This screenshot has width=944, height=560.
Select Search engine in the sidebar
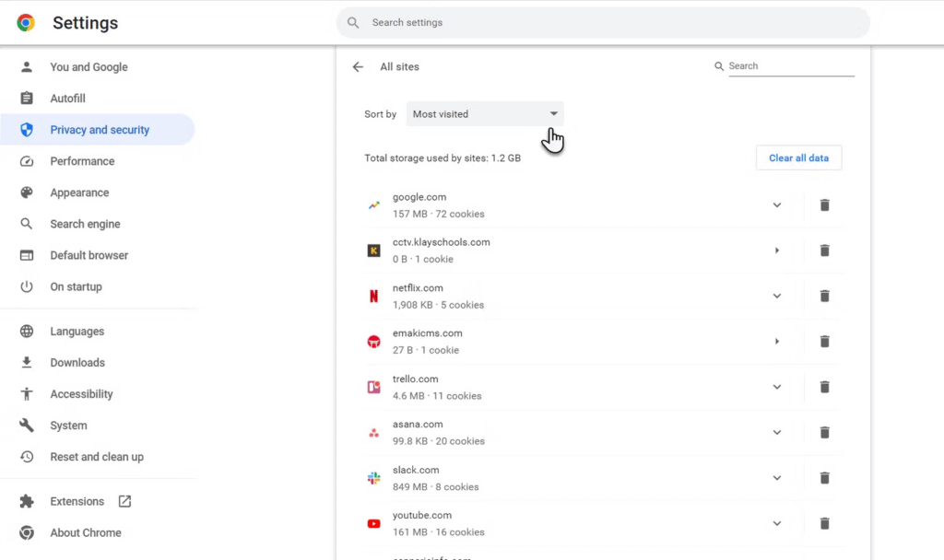click(85, 224)
